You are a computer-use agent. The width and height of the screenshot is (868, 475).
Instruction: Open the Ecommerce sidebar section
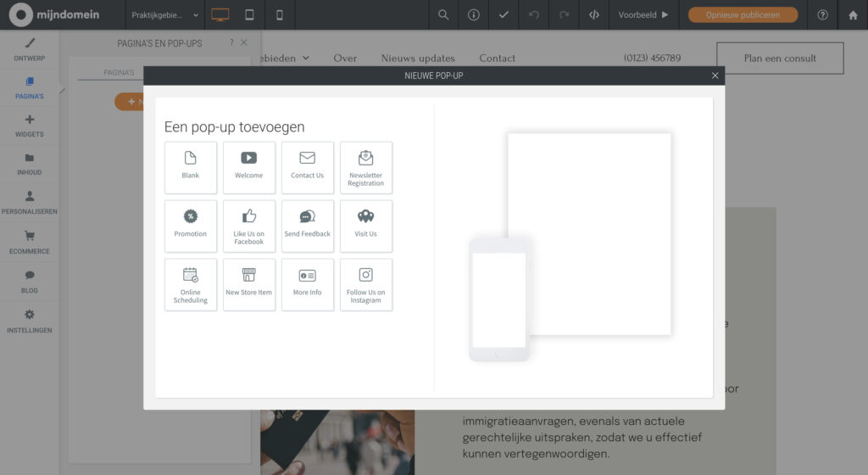click(30, 243)
